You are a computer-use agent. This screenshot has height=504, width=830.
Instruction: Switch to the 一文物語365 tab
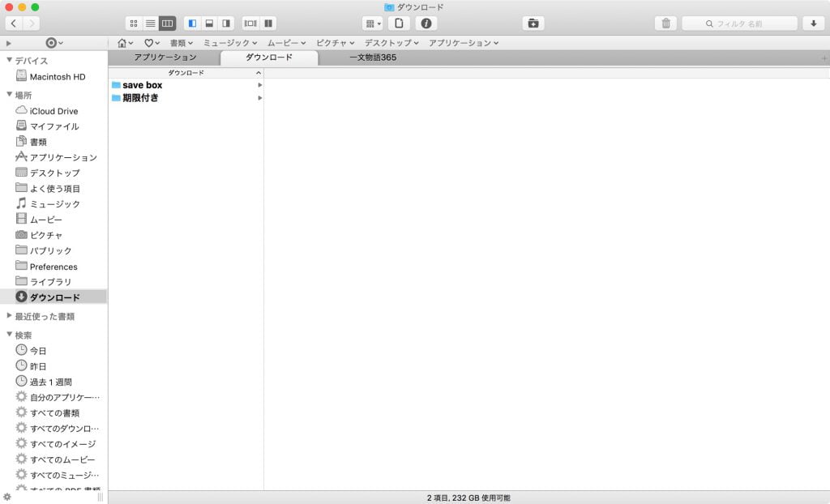(373, 58)
